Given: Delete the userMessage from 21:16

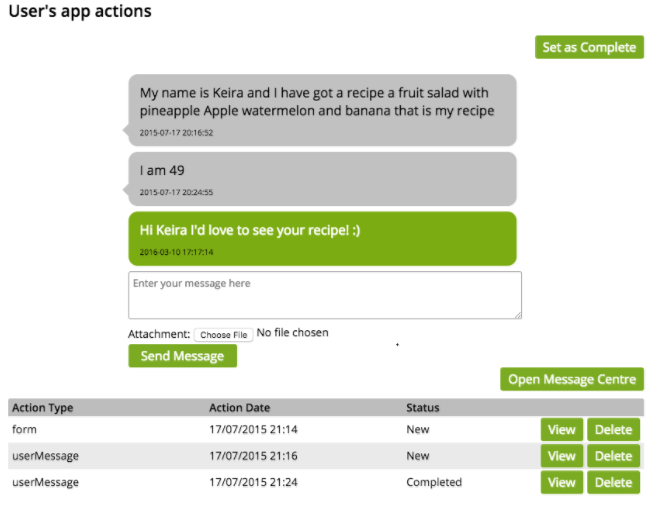Looking at the screenshot, I should [613, 456].
